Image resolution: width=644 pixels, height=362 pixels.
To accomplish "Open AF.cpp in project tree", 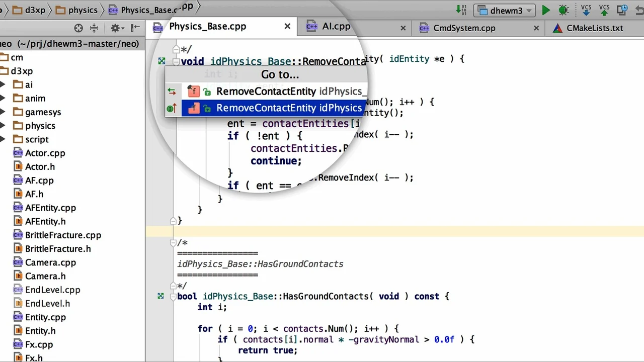I will tap(39, 180).
